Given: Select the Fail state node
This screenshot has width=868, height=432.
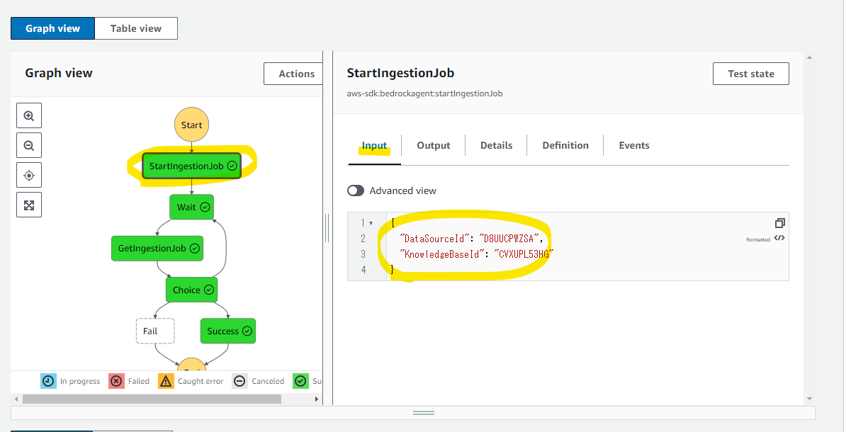Looking at the screenshot, I should 155,331.
